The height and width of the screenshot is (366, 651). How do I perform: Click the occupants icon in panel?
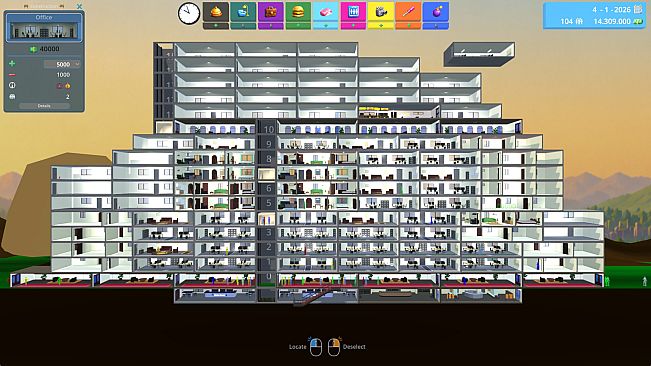coord(12,96)
